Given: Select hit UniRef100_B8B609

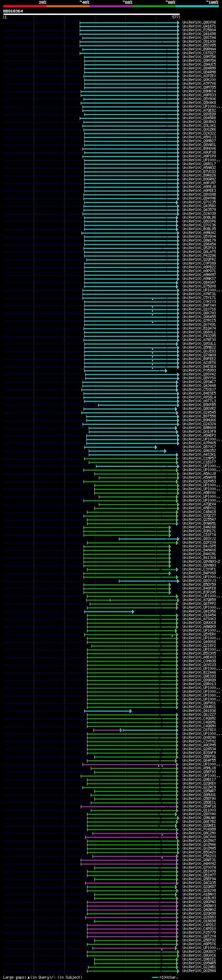Looking at the screenshot, I should tap(199, 428).
